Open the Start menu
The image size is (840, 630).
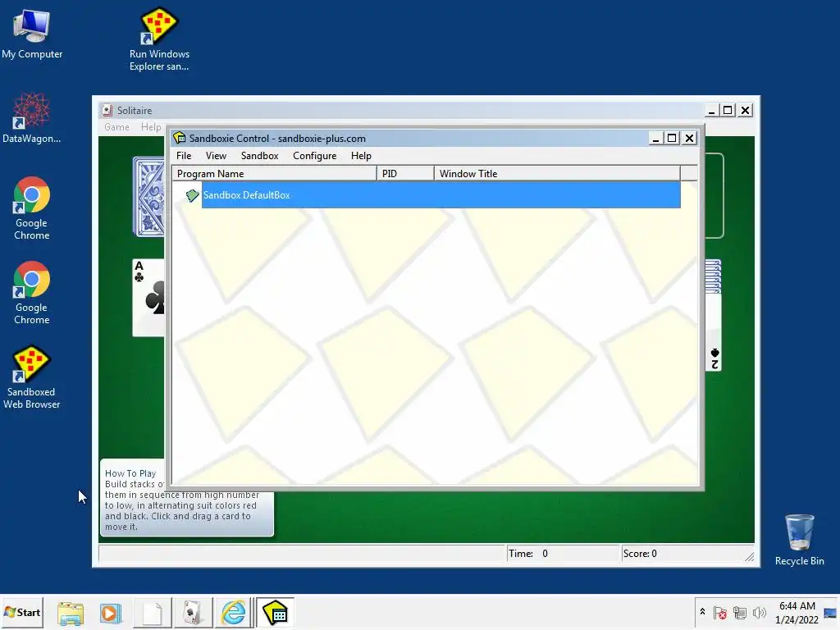point(22,612)
